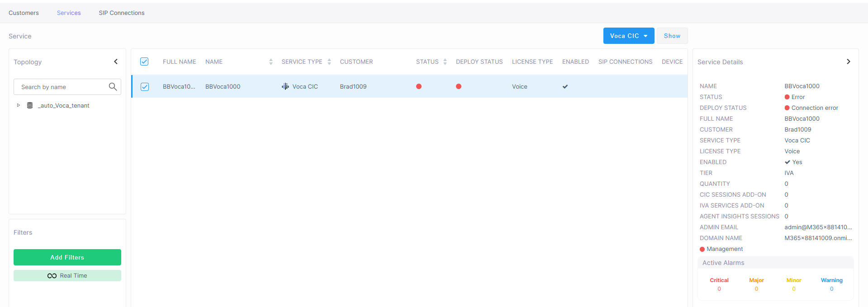
Task: Expand the _auto_Voca_tenant tree node
Action: click(19, 105)
